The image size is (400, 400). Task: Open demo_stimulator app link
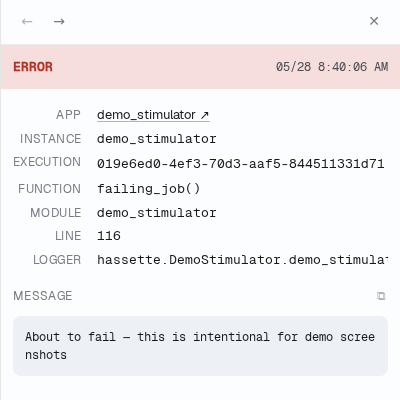point(153,115)
